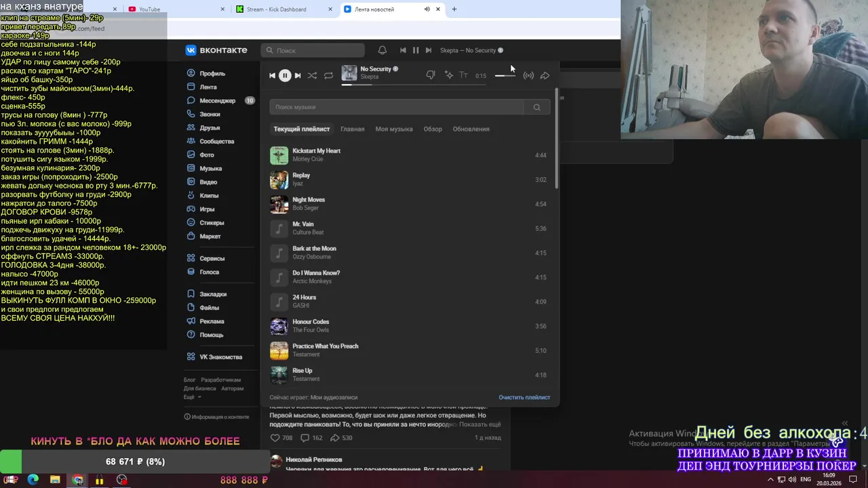868x488 pixels.
Task: Mute the Лента новостей tab audio
Action: 427,9
